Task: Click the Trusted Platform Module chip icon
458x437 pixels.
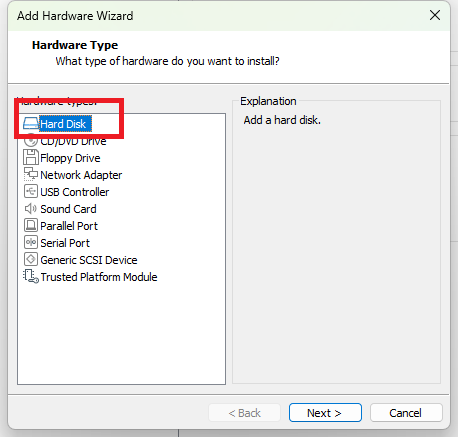Action: [31, 276]
